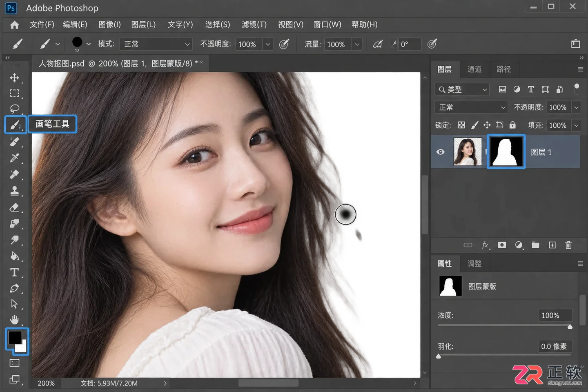Screen dimensions: 588x392
Task: Open the 图像(I) menu
Action: [x=110, y=24]
